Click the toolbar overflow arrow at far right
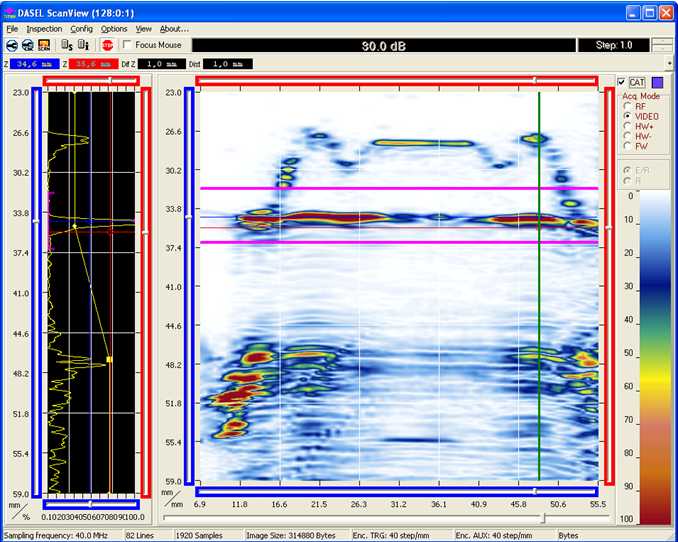 pos(671,64)
